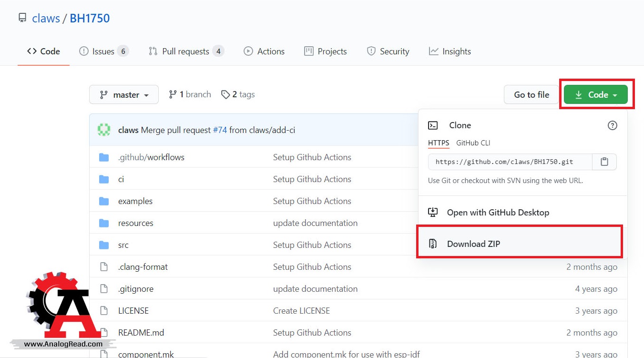
Task: Open the src folder
Action: click(123, 245)
